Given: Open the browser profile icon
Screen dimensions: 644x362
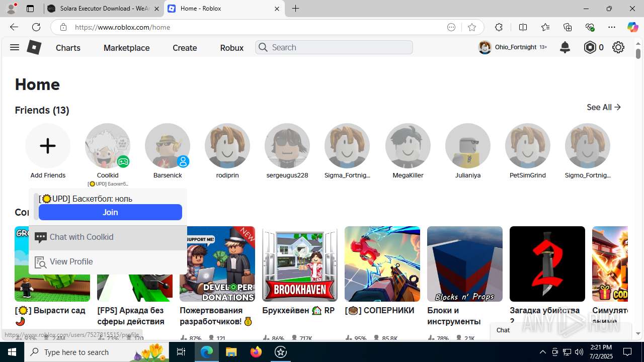Looking at the screenshot, I should pos(11,9).
